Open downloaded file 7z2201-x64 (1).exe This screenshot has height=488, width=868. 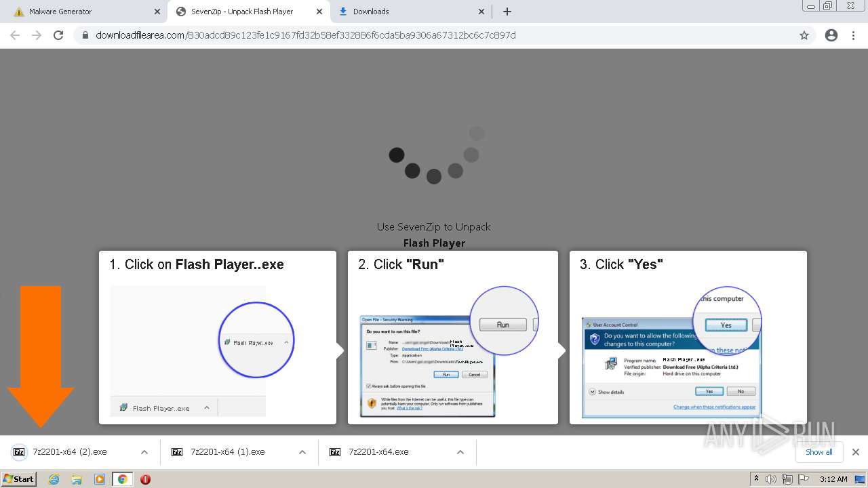click(x=228, y=452)
